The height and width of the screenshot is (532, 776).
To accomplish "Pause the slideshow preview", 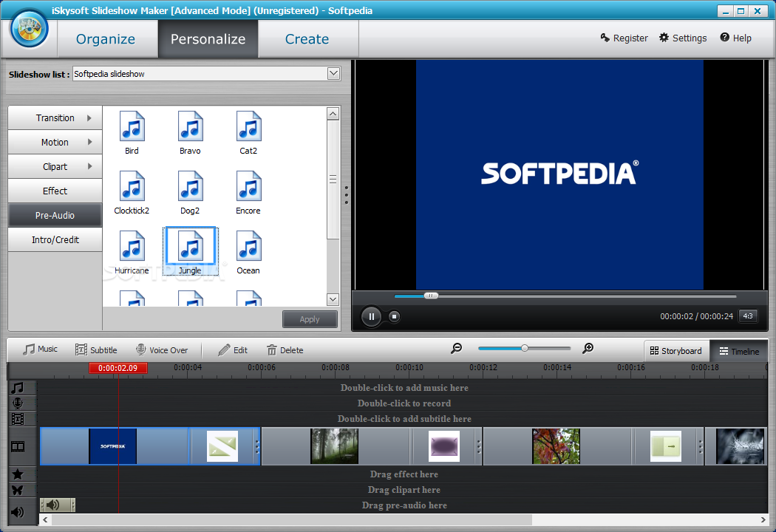I will tap(371, 316).
